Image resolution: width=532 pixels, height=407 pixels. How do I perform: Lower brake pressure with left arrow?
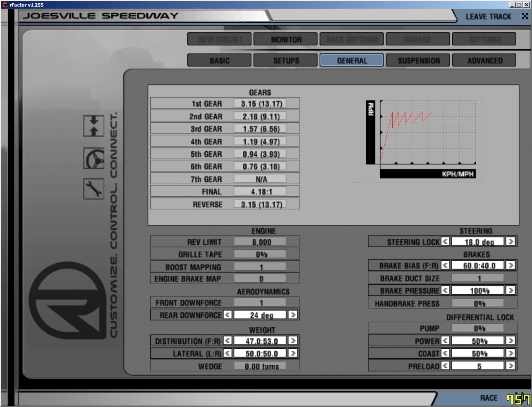point(446,290)
